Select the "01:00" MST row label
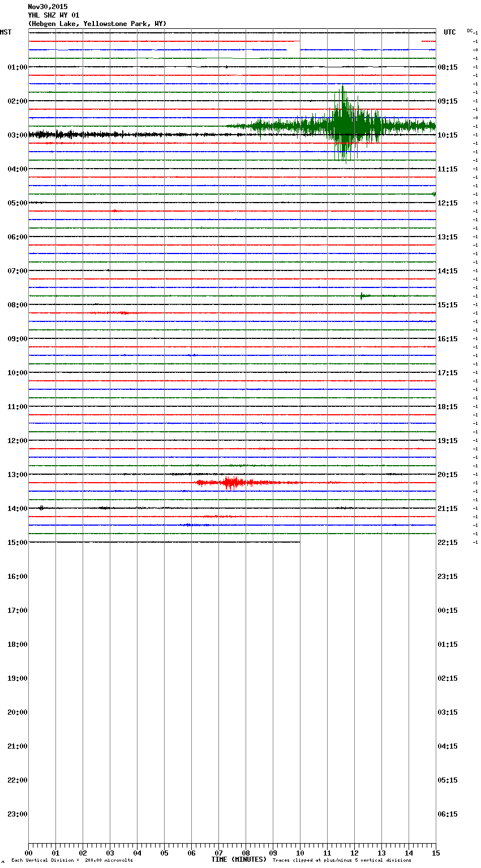Image resolution: width=481 pixels, height=868 pixels. coord(18,67)
